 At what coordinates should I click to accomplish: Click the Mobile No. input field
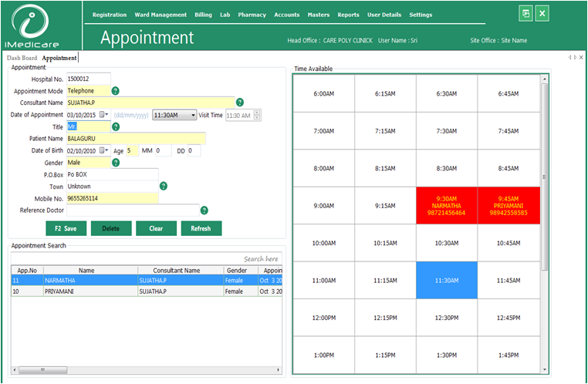(x=112, y=198)
